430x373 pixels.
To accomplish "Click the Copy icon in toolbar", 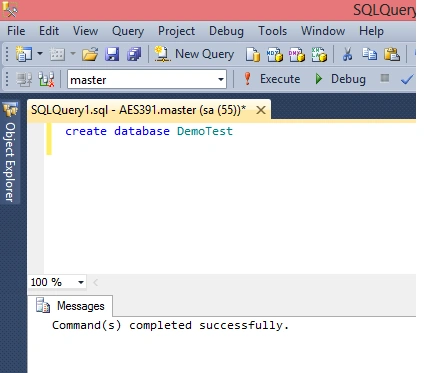I will coord(369,54).
